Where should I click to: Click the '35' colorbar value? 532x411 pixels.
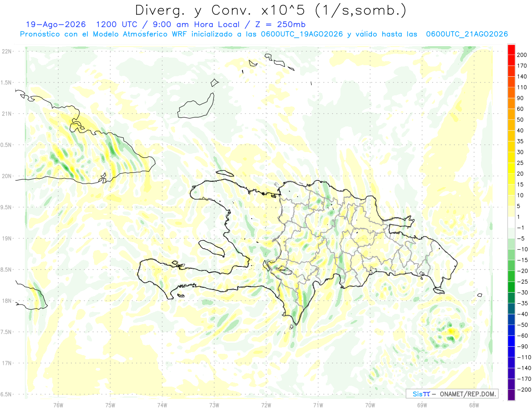tap(520, 141)
